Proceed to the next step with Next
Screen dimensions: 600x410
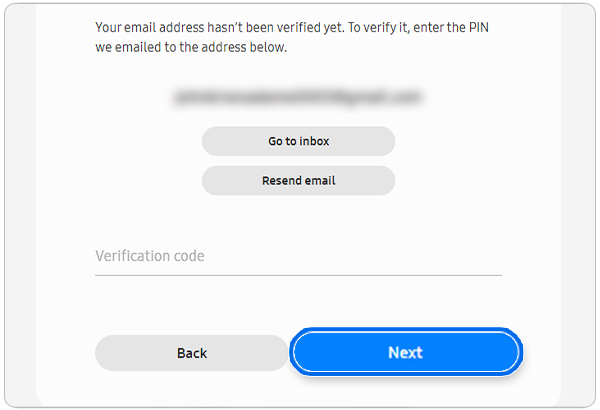(405, 353)
